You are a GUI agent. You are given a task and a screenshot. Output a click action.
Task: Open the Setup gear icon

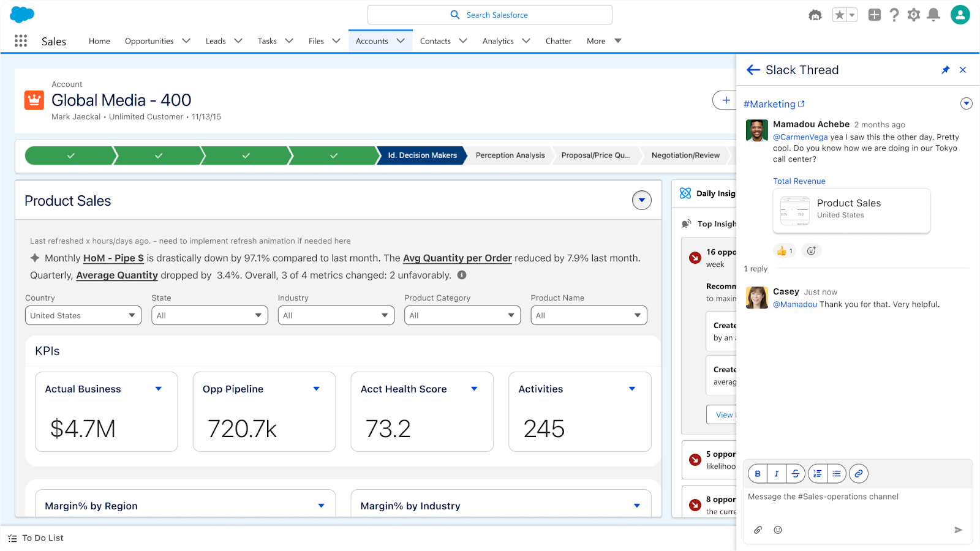click(x=914, y=15)
